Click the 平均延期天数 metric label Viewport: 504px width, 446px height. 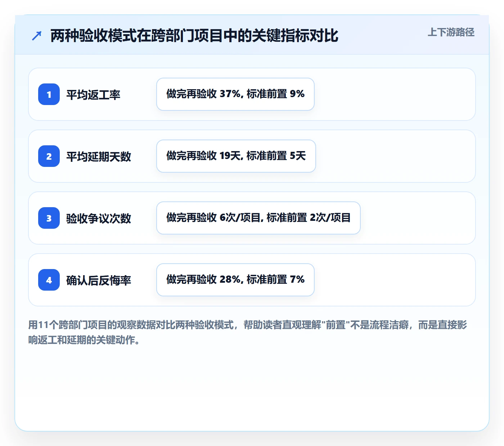tap(99, 156)
